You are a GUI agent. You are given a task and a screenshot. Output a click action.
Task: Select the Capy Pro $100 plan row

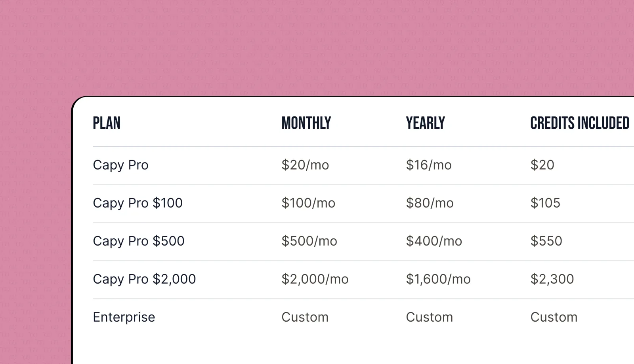click(363, 203)
